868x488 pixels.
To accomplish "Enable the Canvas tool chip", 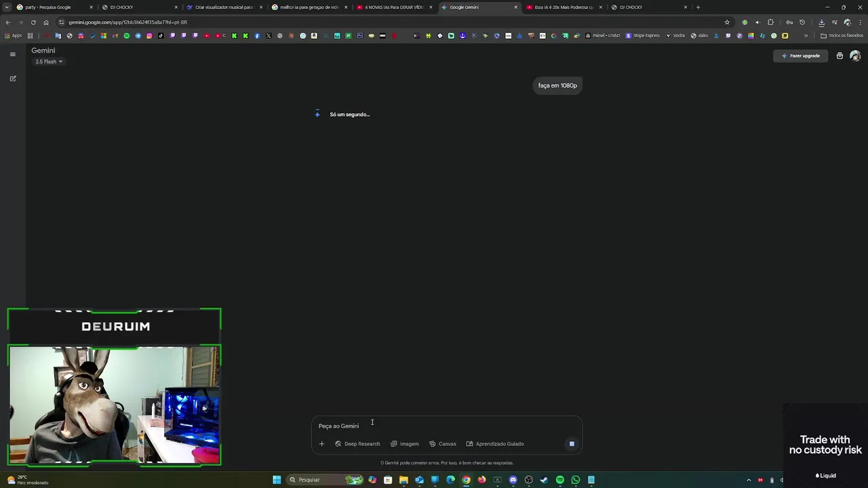I will click(x=442, y=444).
